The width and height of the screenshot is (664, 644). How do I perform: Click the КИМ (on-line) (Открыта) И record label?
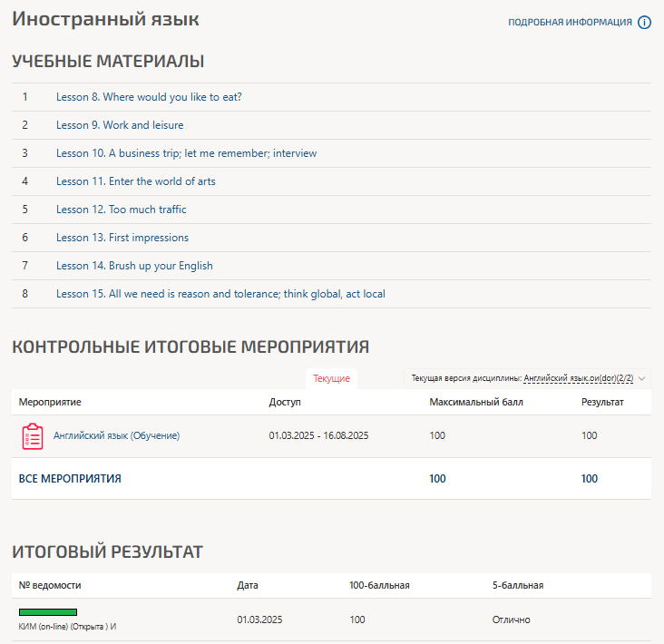[x=67, y=627]
